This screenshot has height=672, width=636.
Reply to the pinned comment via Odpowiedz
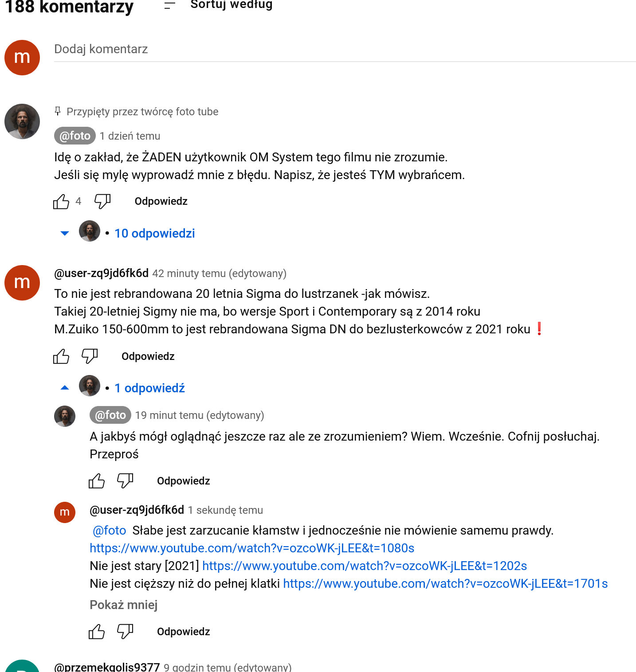161,202
